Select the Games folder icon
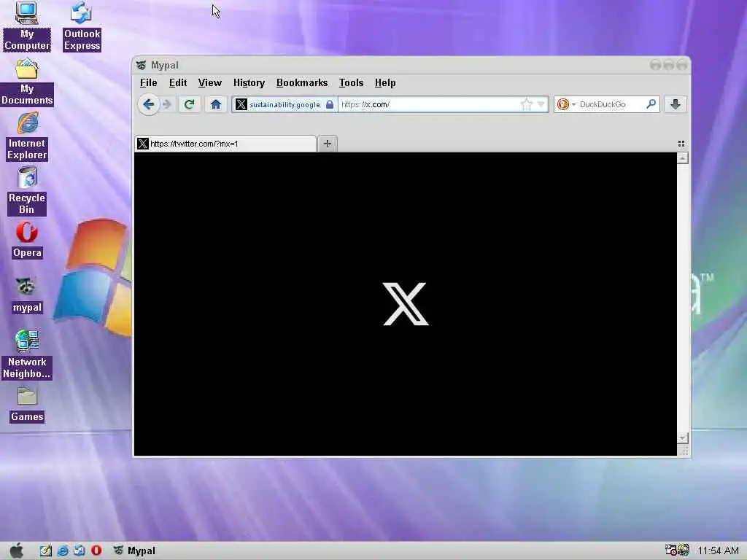This screenshot has width=747, height=560. click(x=27, y=404)
